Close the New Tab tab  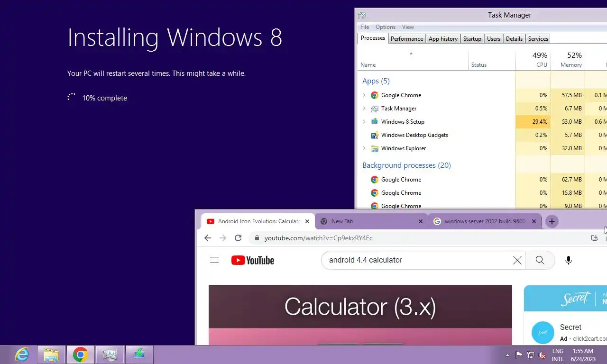(421, 221)
